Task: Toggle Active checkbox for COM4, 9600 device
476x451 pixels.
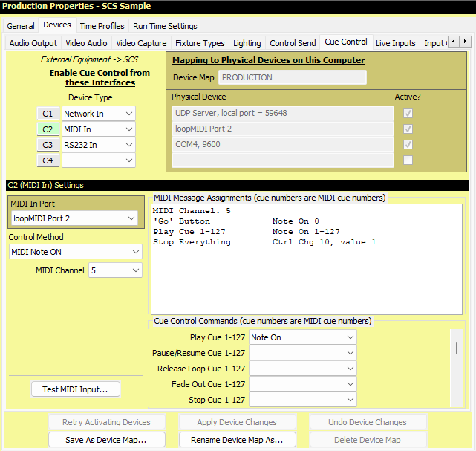Action: point(408,144)
